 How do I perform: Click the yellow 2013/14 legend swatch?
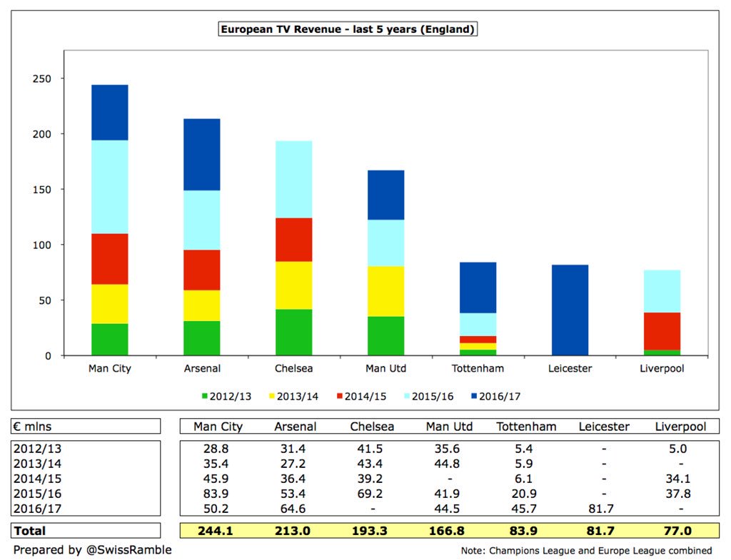coord(272,396)
